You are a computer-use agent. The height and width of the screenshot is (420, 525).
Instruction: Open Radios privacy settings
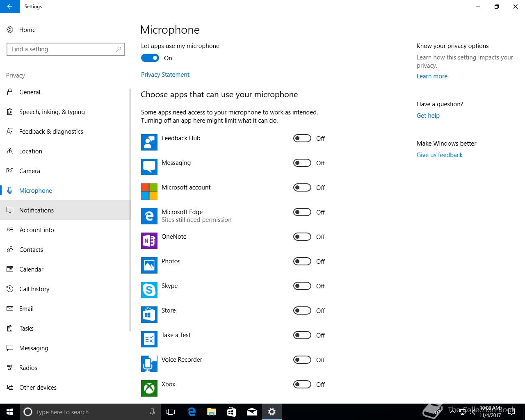pyautogui.click(x=65, y=368)
